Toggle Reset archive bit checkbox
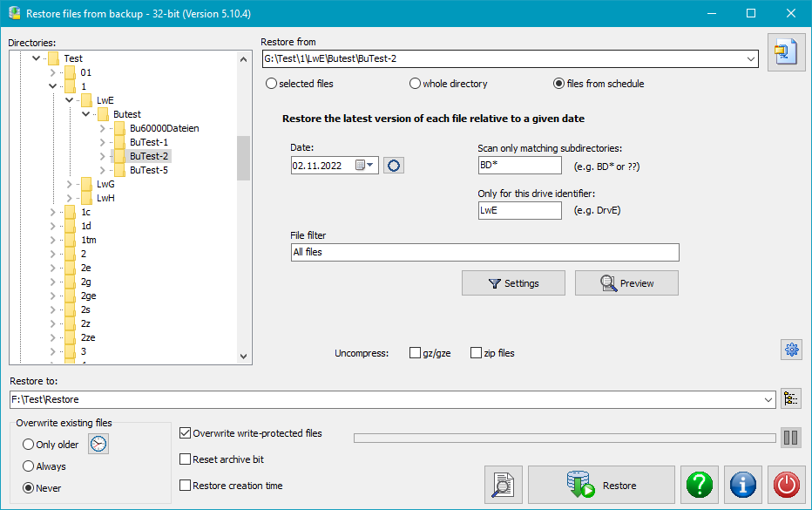This screenshot has width=812, height=510. (185, 459)
